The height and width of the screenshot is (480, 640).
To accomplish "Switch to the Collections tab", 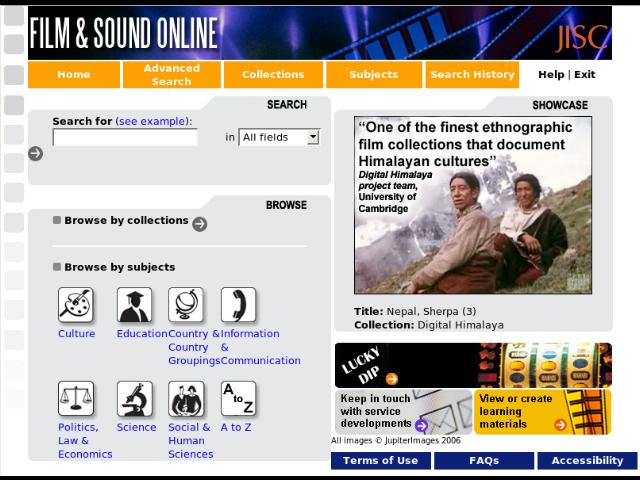I will click(x=273, y=75).
